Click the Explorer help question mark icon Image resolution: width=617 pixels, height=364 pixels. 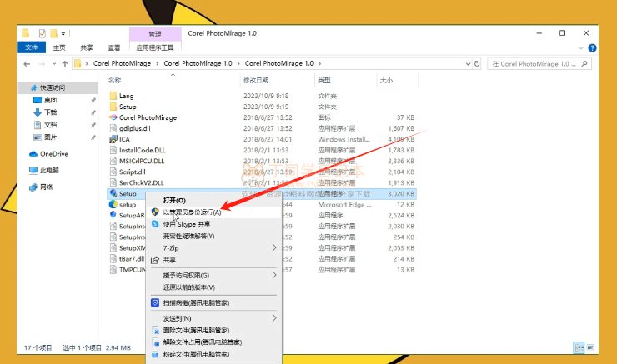[592, 48]
